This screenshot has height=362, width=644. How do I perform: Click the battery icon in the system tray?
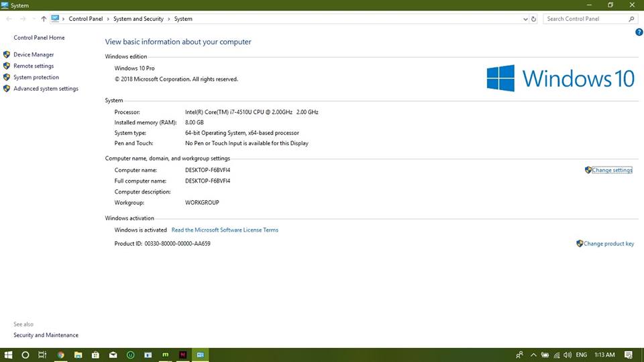pos(545,355)
